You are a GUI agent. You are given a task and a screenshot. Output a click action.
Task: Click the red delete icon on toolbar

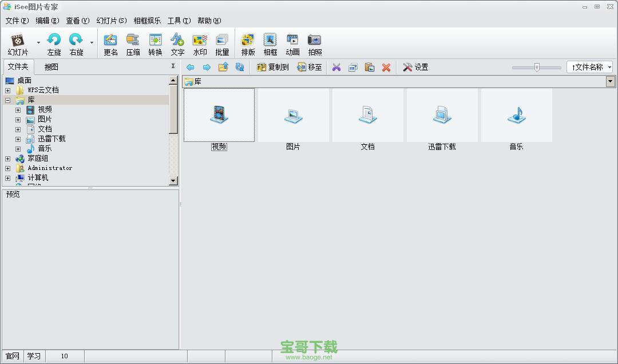click(x=386, y=67)
